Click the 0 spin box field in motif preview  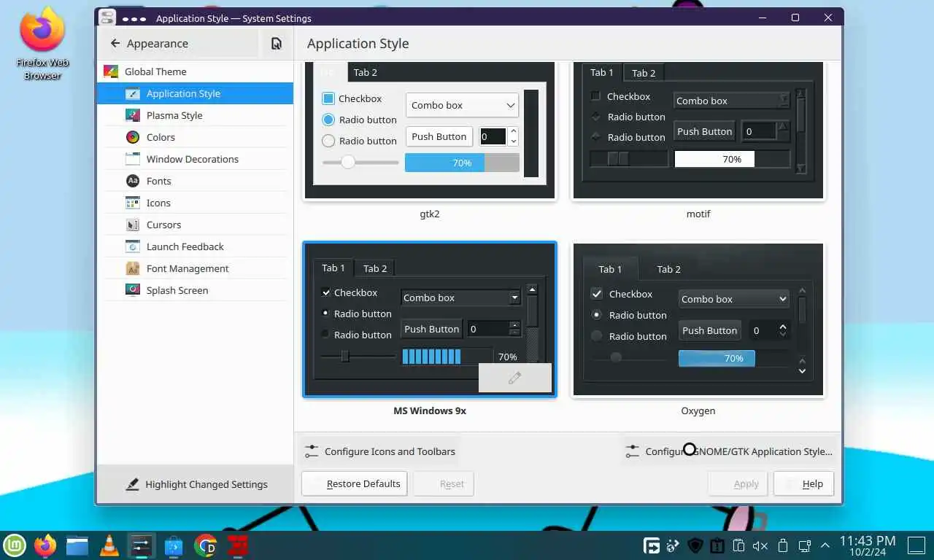[760, 131]
